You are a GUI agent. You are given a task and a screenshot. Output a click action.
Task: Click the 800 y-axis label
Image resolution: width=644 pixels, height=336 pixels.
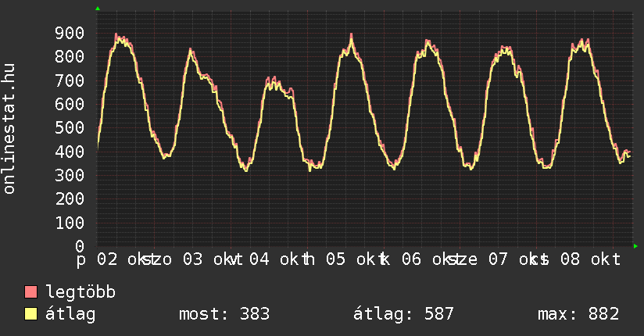pos(70,57)
